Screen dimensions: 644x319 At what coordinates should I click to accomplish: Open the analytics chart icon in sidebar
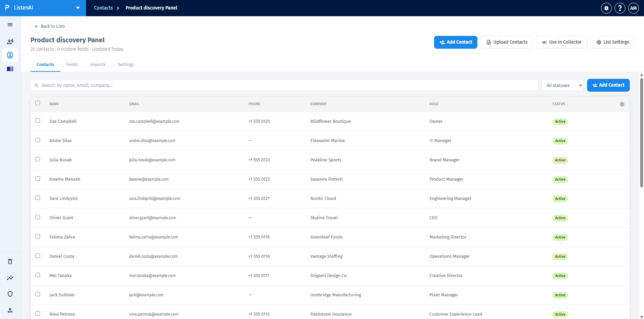tap(10, 278)
